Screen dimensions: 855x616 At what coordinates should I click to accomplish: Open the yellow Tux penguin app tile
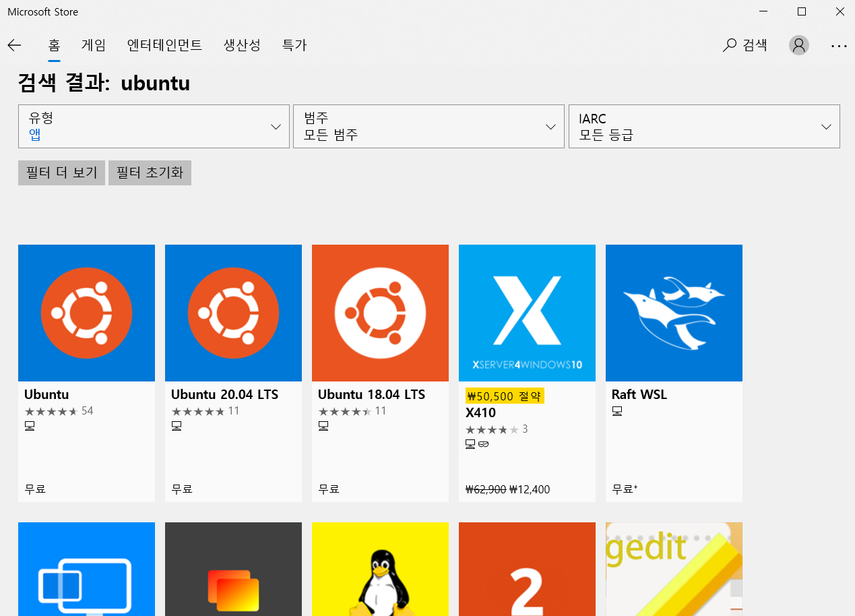[x=380, y=569]
